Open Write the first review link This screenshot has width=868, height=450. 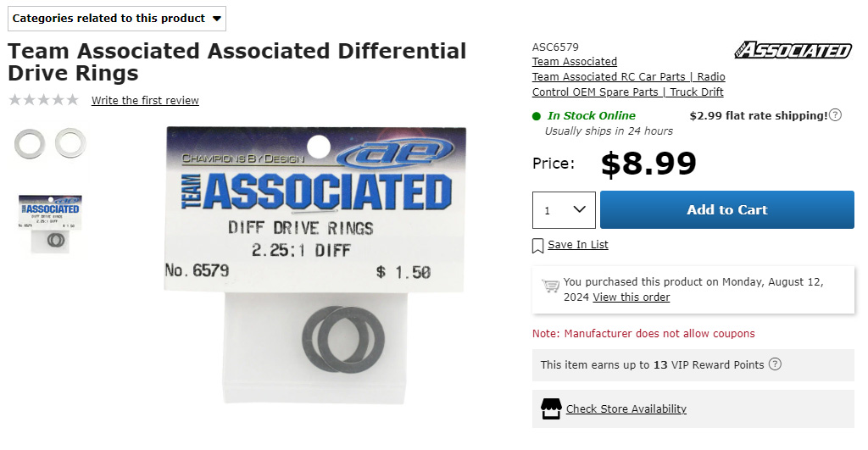click(145, 100)
